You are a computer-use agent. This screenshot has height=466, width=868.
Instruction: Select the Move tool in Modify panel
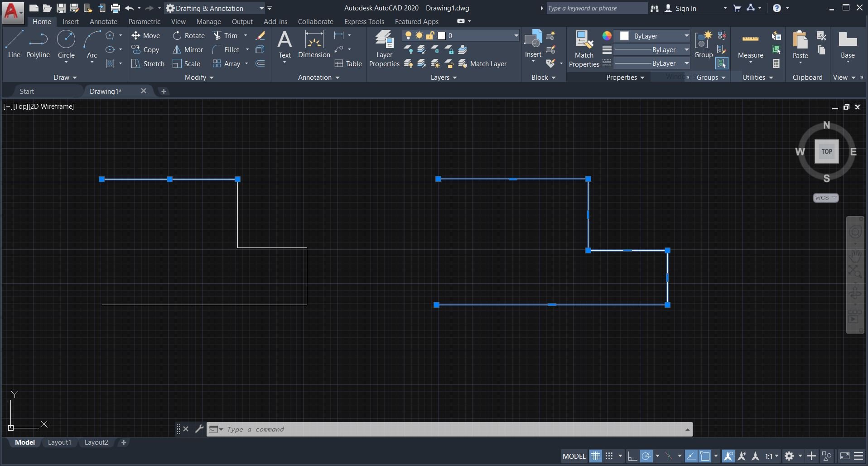[146, 35]
